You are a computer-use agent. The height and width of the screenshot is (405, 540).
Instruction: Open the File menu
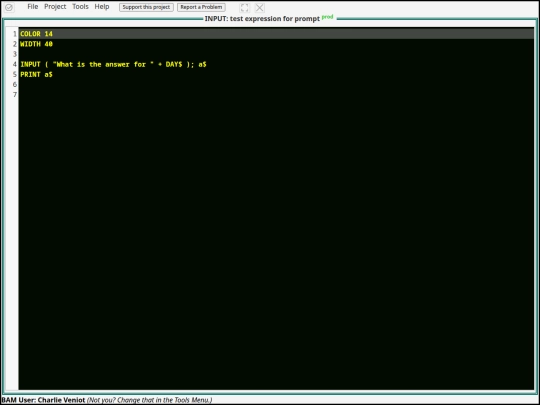33,7
